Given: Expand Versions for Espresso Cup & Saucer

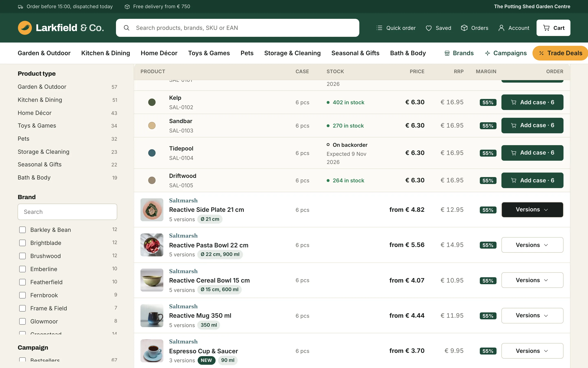Looking at the screenshot, I should point(532,351).
